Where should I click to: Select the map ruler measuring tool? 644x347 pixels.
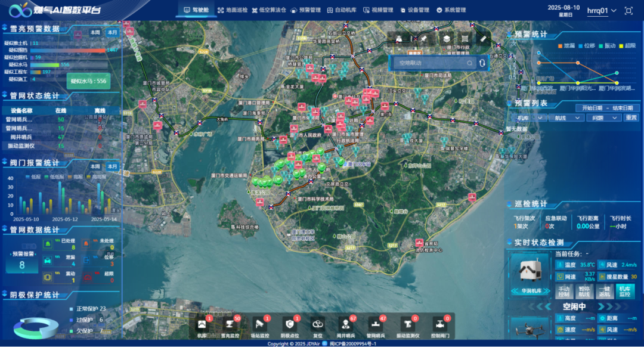(x=484, y=39)
